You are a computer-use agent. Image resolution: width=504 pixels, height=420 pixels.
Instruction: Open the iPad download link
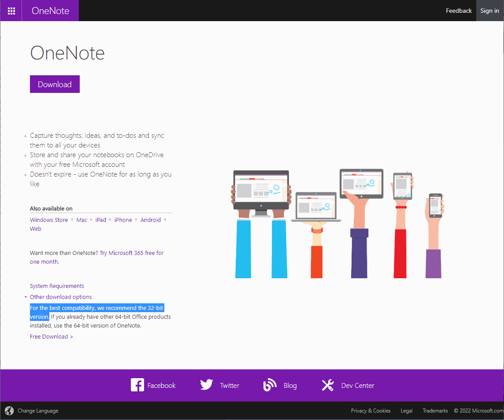pyautogui.click(x=100, y=220)
